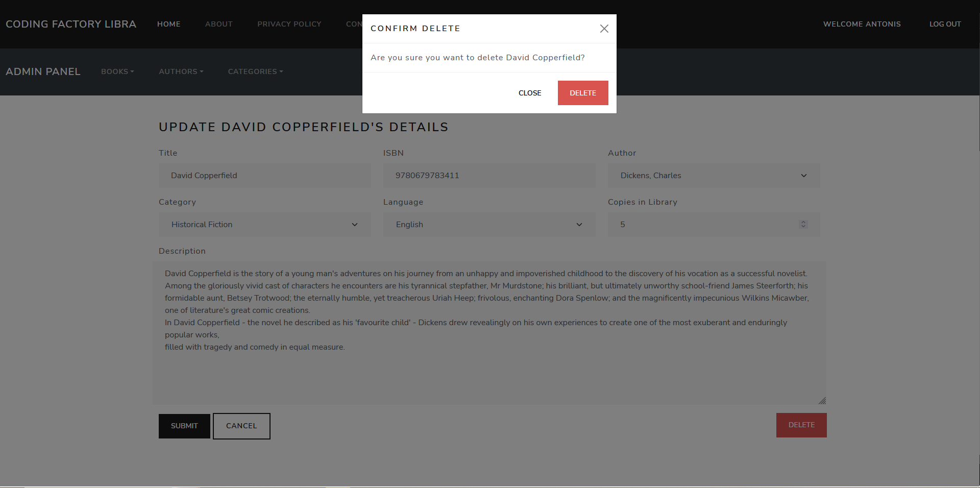Click the Delete button below the description
Image resolution: width=980 pixels, height=488 pixels.
click(x=801, y=425)
